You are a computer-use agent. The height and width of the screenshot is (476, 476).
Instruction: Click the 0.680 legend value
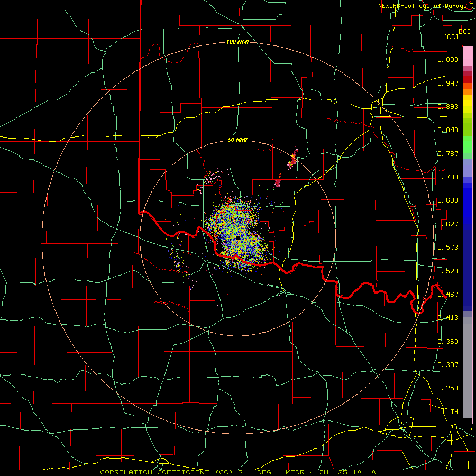point(448,200)
